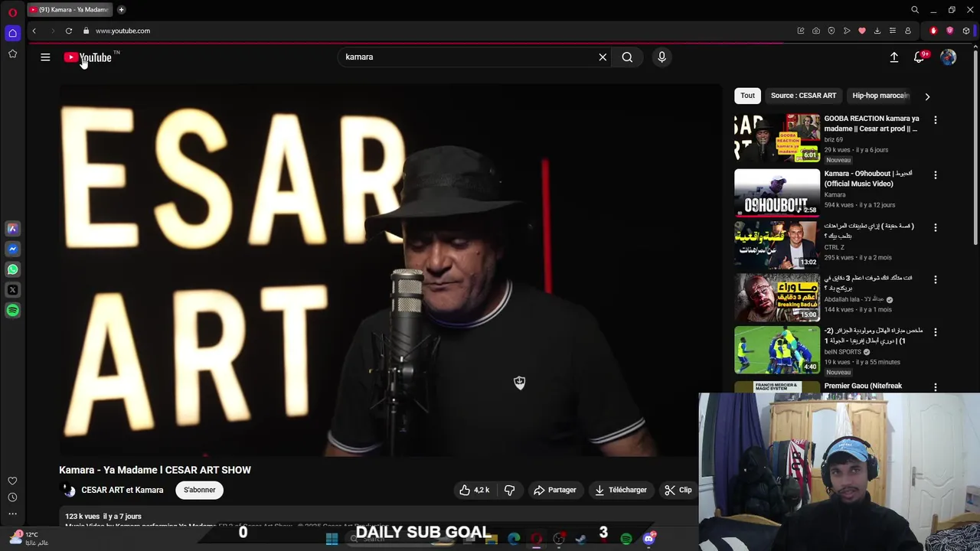Open Spotify in Opera sidebar
The image size is (980, 551).
[x=12, y=311]
